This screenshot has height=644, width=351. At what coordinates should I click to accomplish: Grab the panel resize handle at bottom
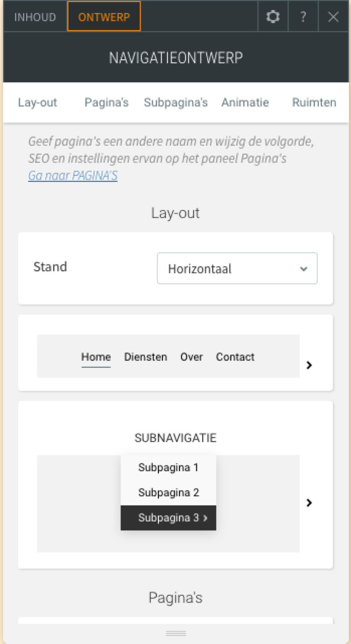(175, 633)
